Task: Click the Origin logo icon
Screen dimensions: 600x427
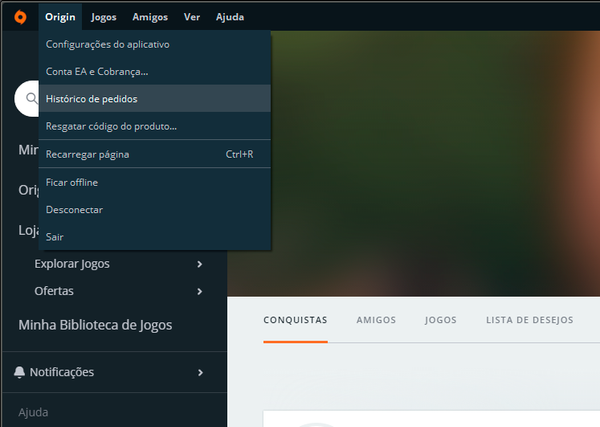Action: point(20,17)
